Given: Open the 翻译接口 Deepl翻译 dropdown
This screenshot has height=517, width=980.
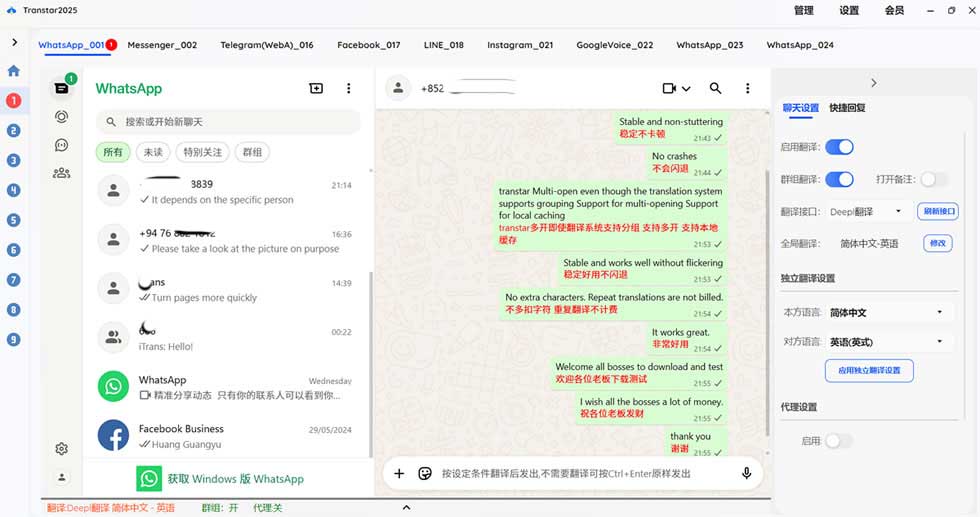Looking at the screenshot, I should (868, 211).
